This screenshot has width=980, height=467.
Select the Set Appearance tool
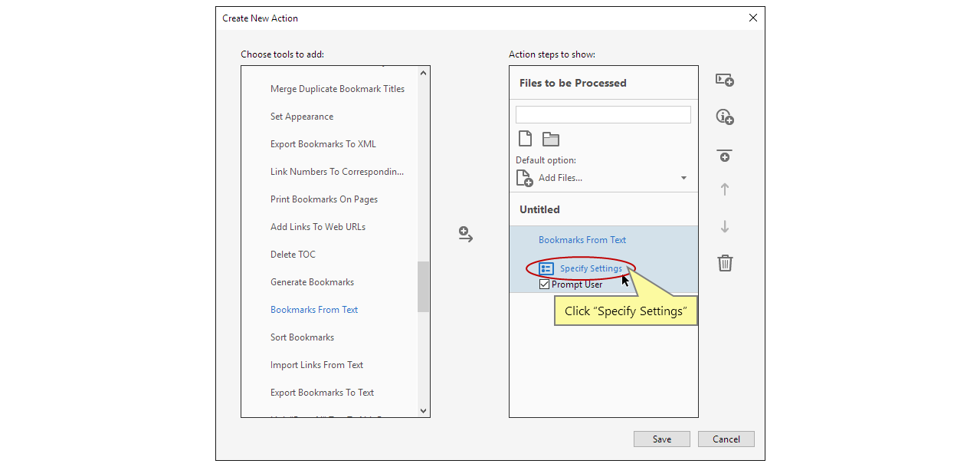click(302, 117)
